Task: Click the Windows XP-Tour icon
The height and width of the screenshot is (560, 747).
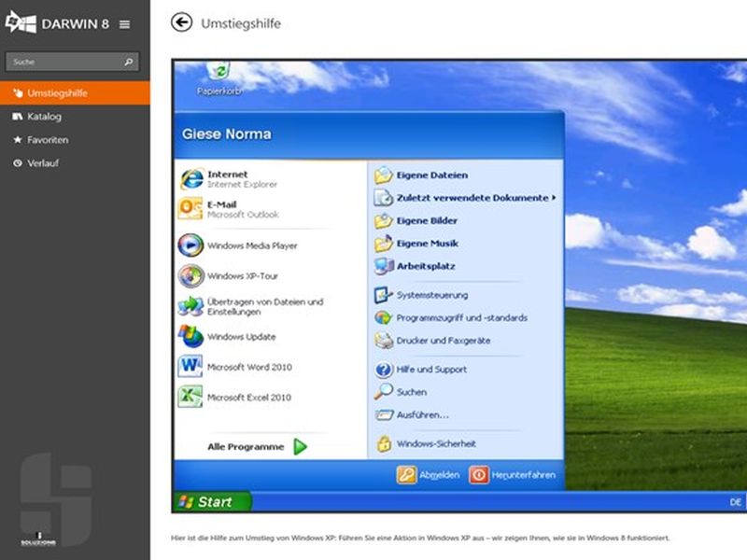Action: (x=190, y=275)
